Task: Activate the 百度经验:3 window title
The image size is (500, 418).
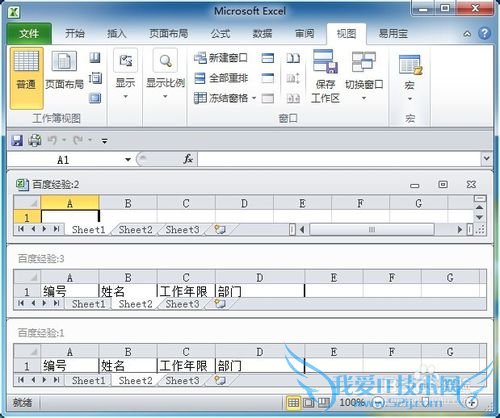Action: tap(41, 259)
